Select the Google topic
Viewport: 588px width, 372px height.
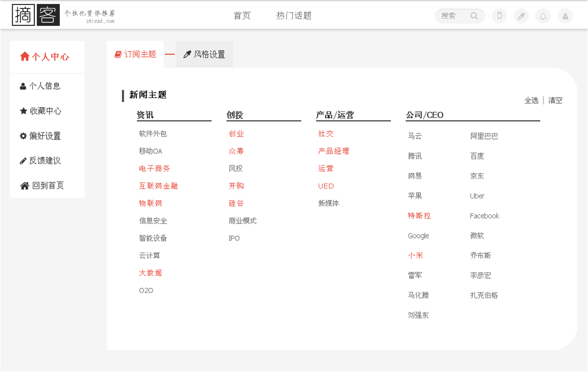coord(418,235)
